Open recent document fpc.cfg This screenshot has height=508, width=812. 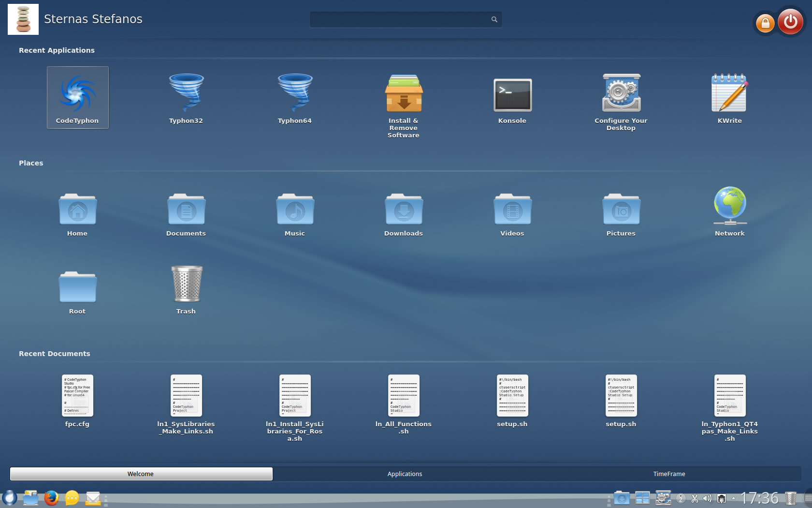(x=77, y=401)
